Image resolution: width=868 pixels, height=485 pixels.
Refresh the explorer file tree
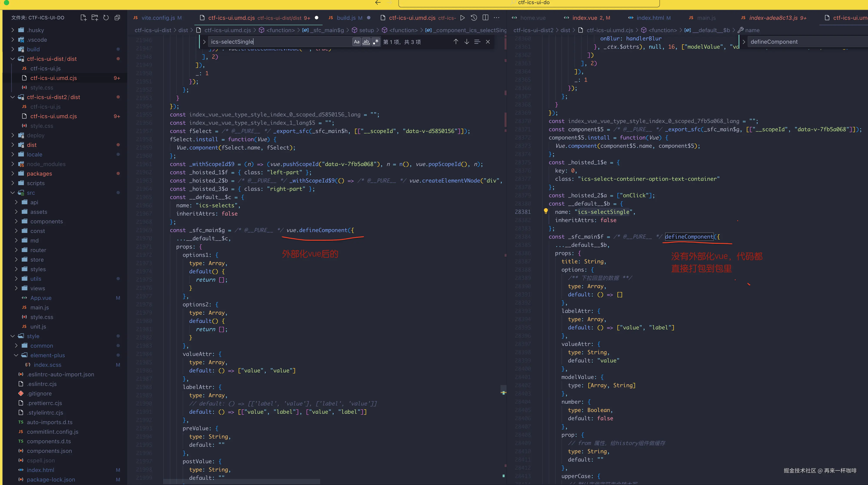(x=106, y=18)
